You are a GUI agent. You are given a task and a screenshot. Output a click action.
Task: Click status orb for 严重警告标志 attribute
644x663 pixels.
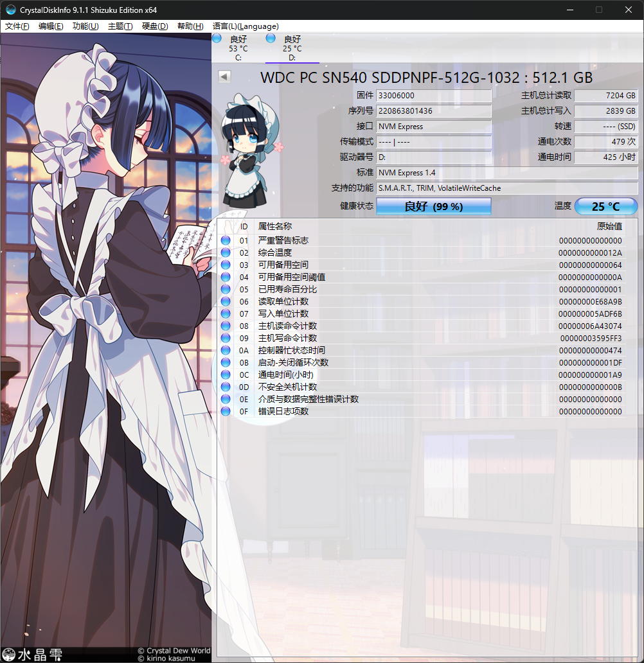pyautogui.click(x=226, y=240)
